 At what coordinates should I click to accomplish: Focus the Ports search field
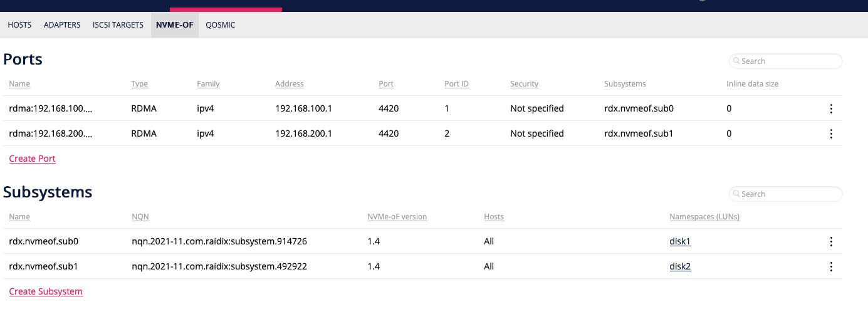(786, 61)
